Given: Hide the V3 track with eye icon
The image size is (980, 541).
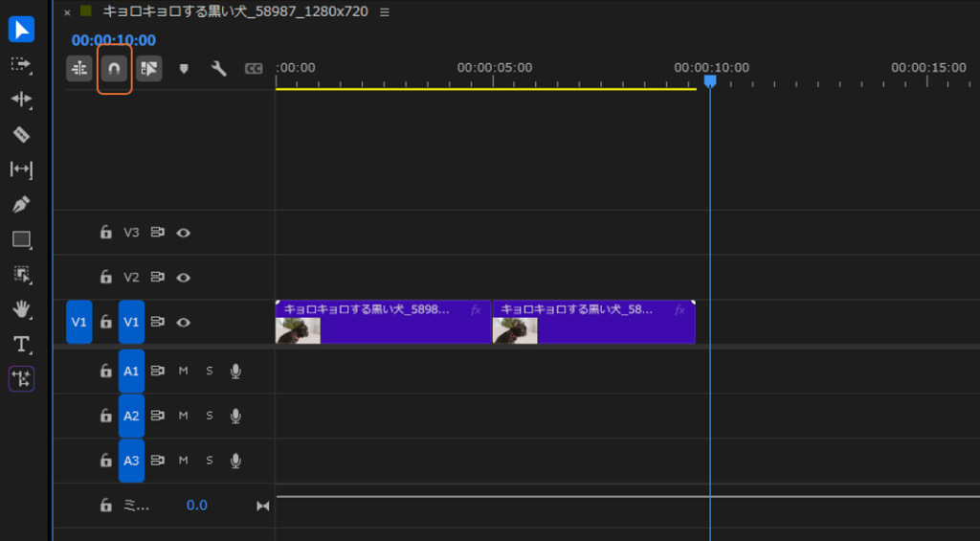Looking at the screenshot, I should click(x=184, y=233).
